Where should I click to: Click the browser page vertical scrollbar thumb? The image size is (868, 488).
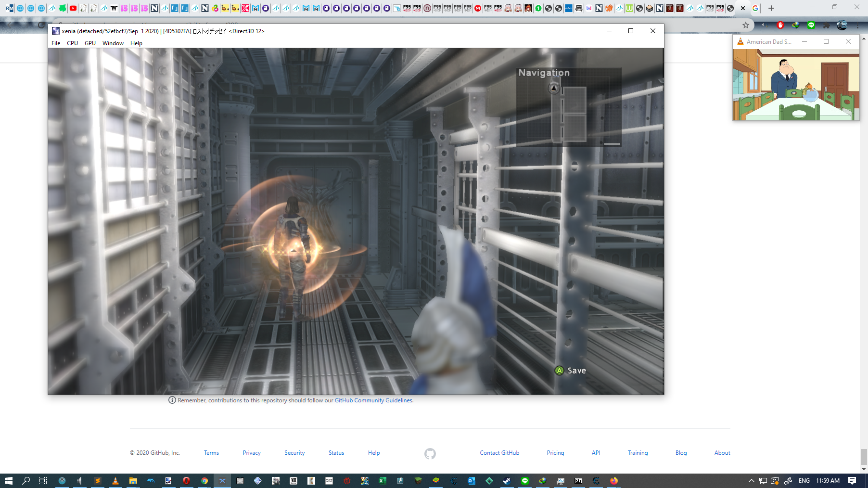point(864,457)
